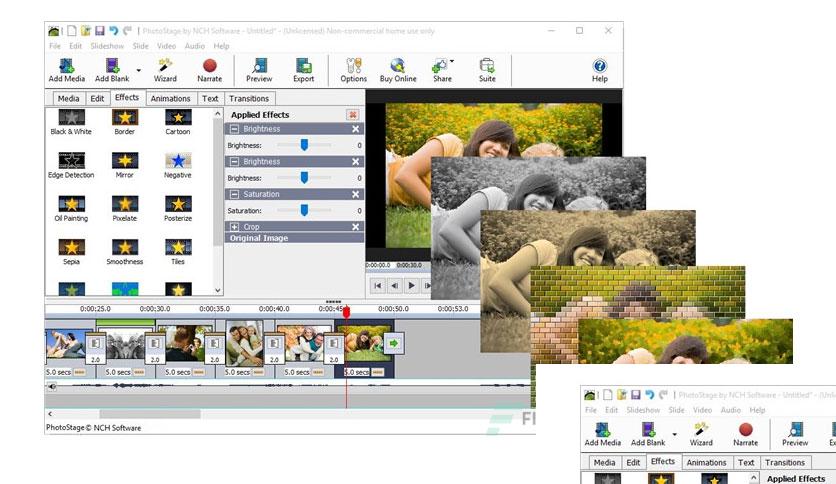Open the Slideshow menu in top window

[x=106, y=46]
